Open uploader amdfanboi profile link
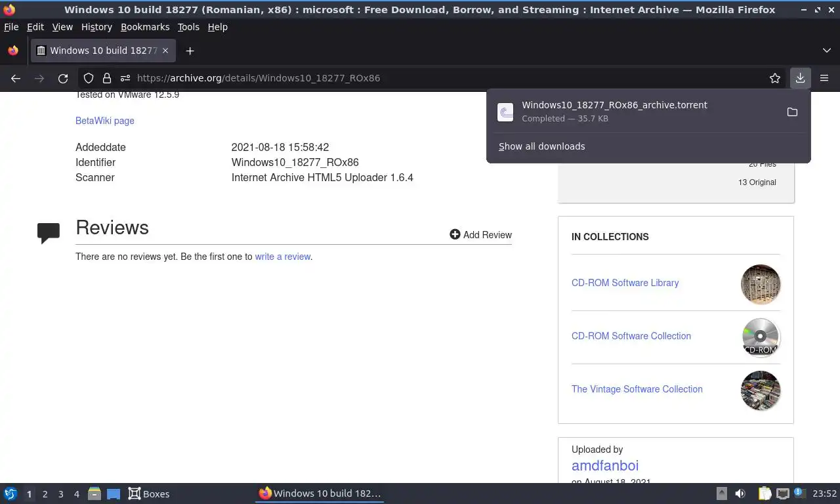Image resolution: width=840 pixels, height=504 pixels. pyautogui.click(x=605, y=465)
